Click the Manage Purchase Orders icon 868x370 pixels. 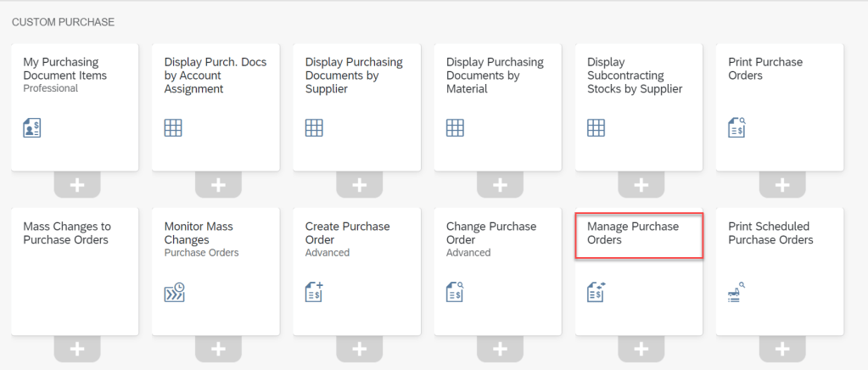(596, 293)
